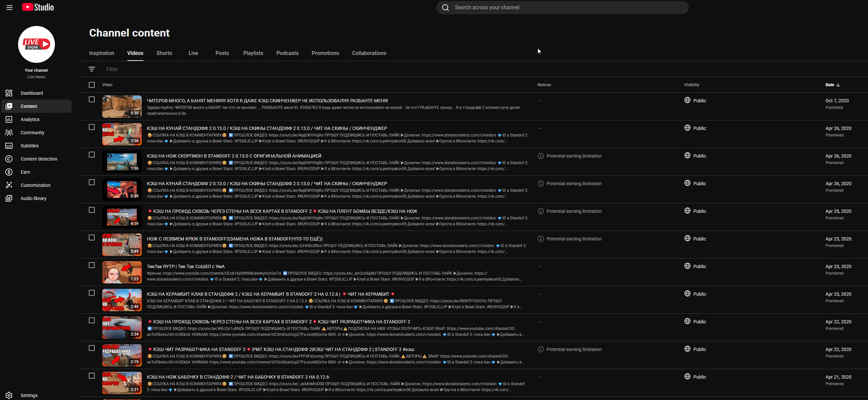Viewport: 868px width, 400px height.
Task: Open the Collaborations tab
Action: (369, 53)
